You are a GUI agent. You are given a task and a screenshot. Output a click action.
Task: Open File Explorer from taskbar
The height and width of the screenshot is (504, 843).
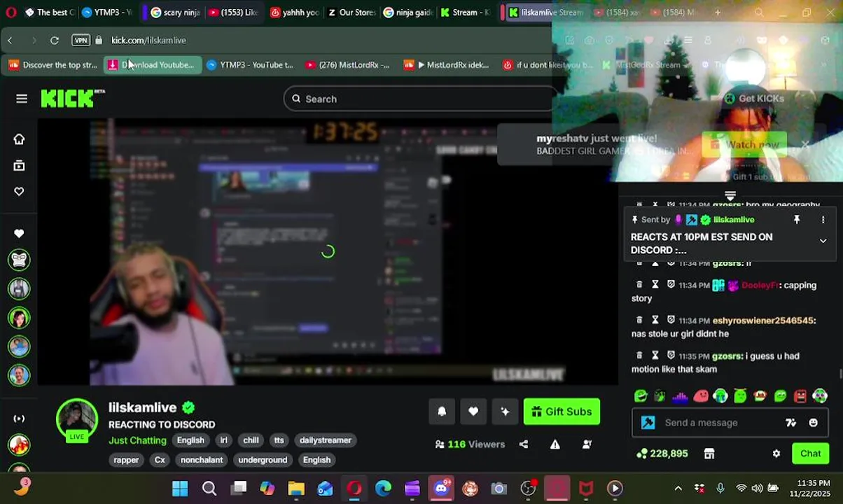[296, 488]
